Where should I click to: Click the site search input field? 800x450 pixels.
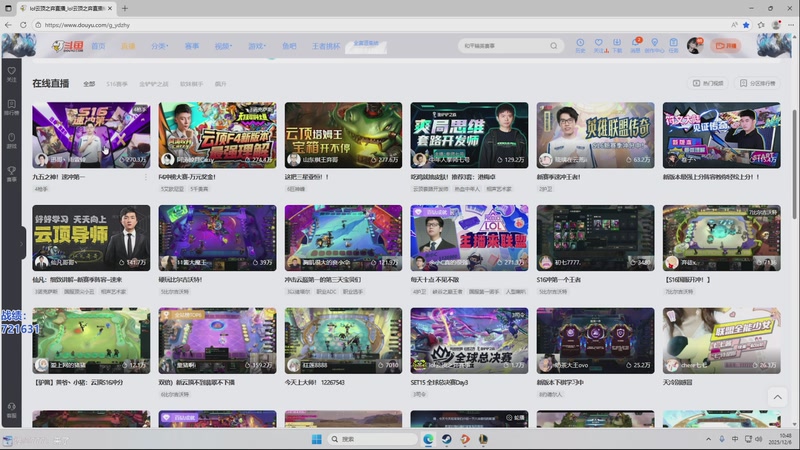(504, 46)
